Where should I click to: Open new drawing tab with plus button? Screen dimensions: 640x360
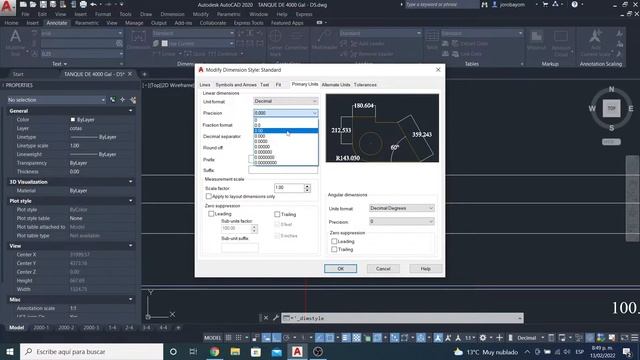pos(144,74)
